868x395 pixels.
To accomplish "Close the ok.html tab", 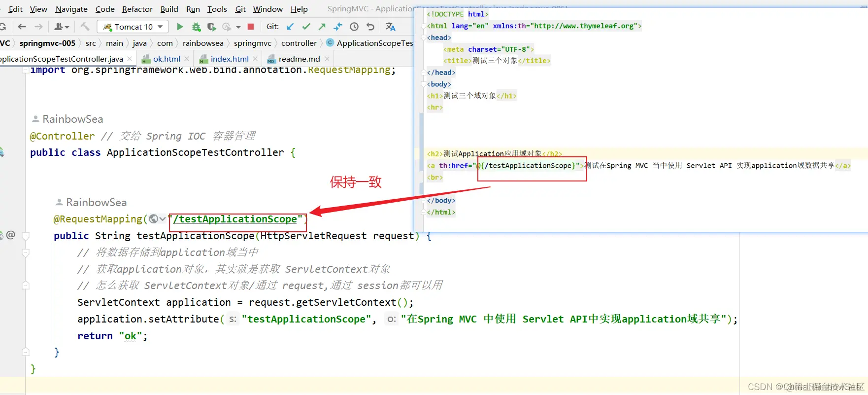I will [187, 59].
